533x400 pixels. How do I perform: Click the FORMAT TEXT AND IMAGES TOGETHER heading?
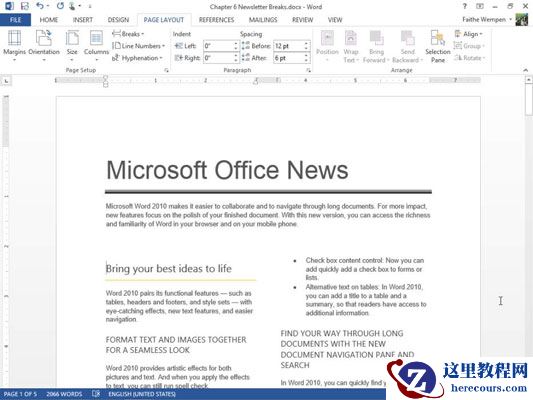[x=176, y=345]
